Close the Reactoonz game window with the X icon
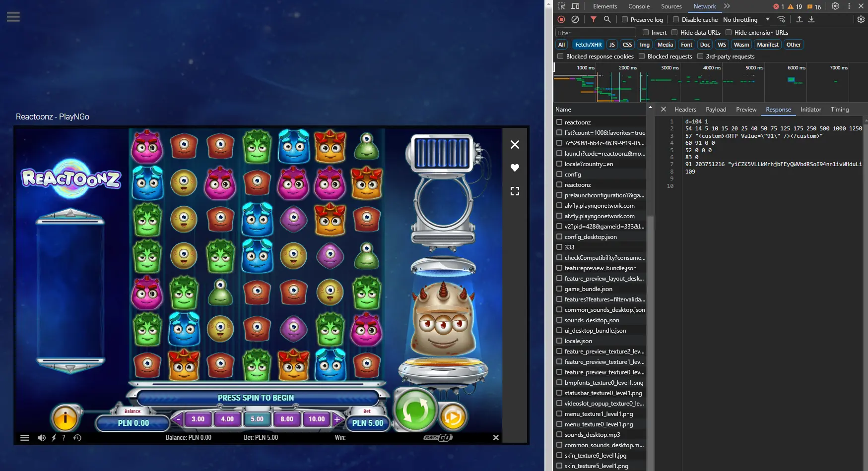The height and width of the screenshot is (471, 868). (515, 144)
